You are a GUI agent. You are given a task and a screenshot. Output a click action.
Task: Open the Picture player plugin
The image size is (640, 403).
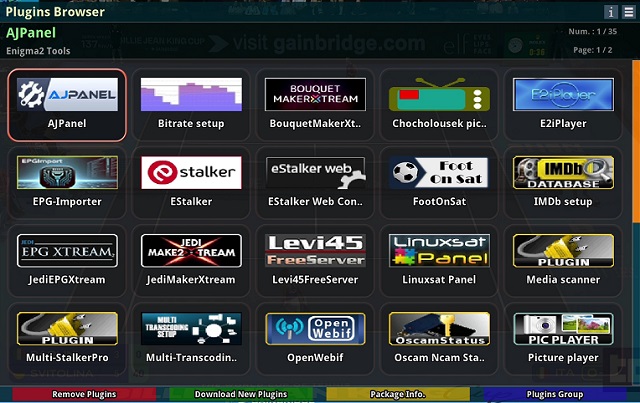pyautogui.click(x=563, y=339)
